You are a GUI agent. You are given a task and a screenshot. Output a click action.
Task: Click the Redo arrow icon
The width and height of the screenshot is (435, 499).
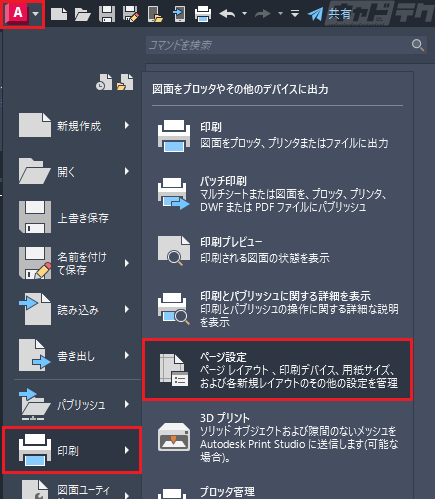coord(263,14)
